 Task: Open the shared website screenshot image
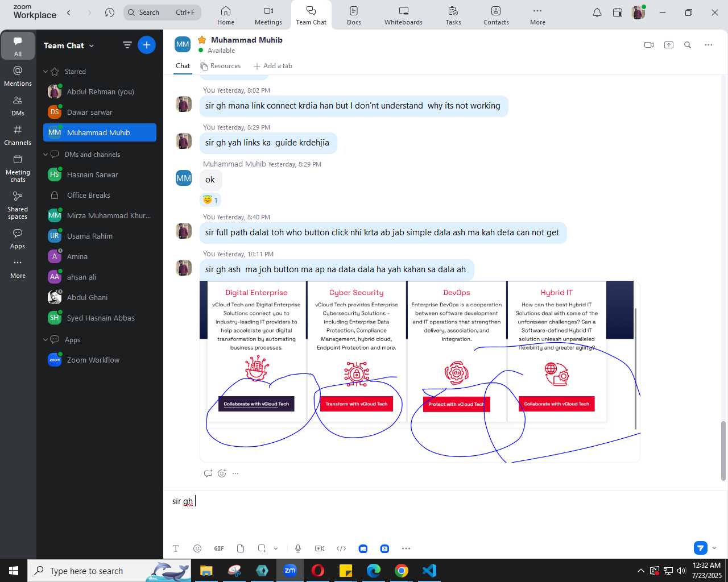[420, 371]
